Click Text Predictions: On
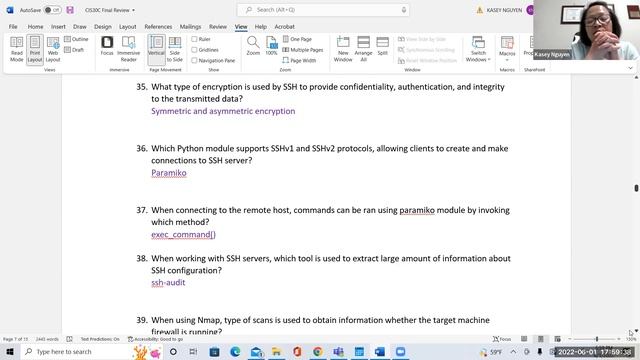Image resolution: width=640 pixels, height=360 pixels. tap(100, 339)
